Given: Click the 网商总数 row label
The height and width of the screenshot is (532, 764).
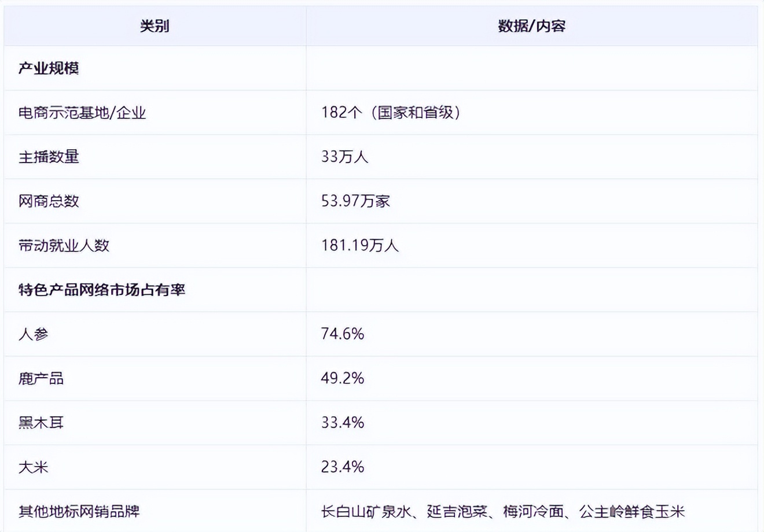Looking at the screenshot, I should pos(49,201).
